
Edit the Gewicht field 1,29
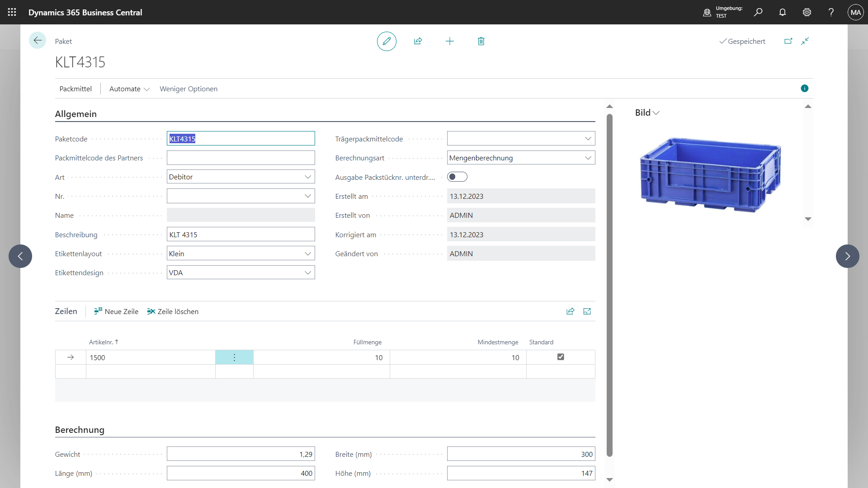(241, 454)
